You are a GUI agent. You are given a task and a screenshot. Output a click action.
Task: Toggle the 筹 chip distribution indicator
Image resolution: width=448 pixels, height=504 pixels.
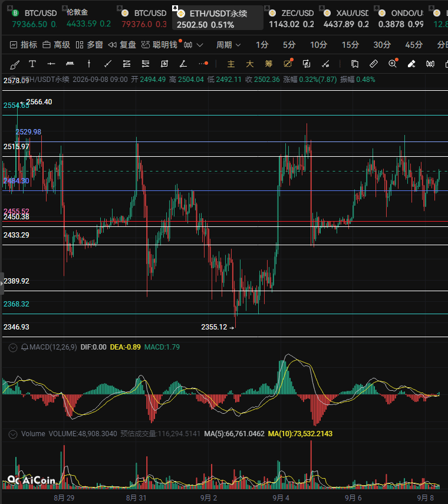pos(269,64)
